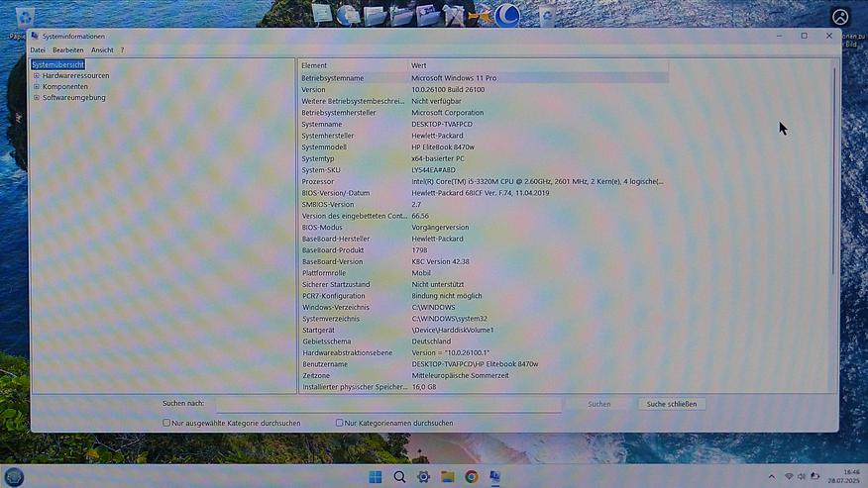Click blue crescent moon dock icon
Screen dimensions: 868x488
pos(507,16)
